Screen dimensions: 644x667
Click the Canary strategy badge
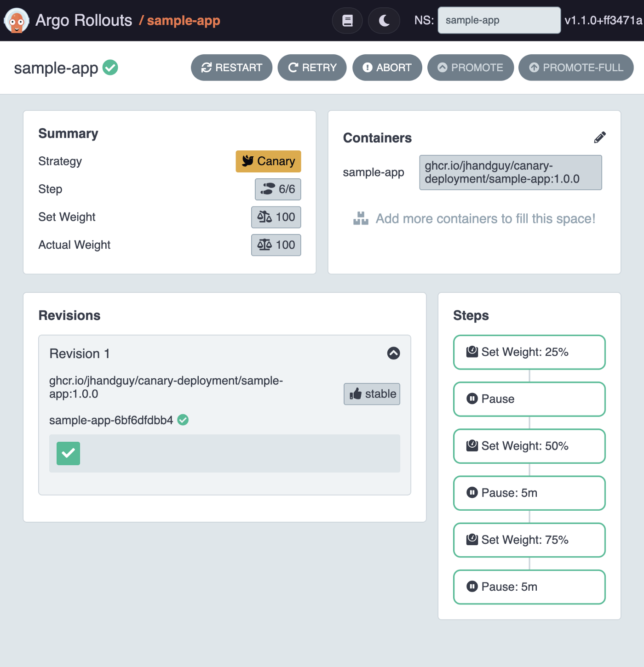coord(268,161)
